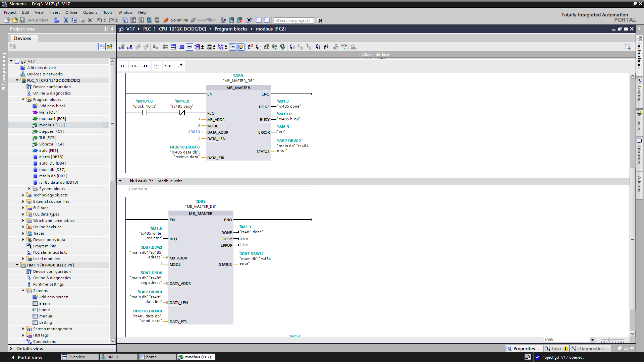Toggle absolute/symbolic operands display
This screenshot has height=362, width=644.
pyautogui.click(x=198, y=47)
